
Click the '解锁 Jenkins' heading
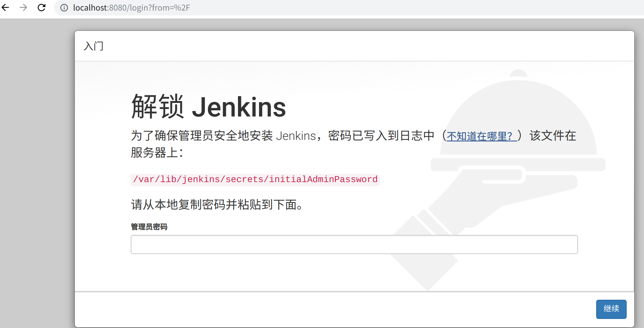tap(209, 107)
